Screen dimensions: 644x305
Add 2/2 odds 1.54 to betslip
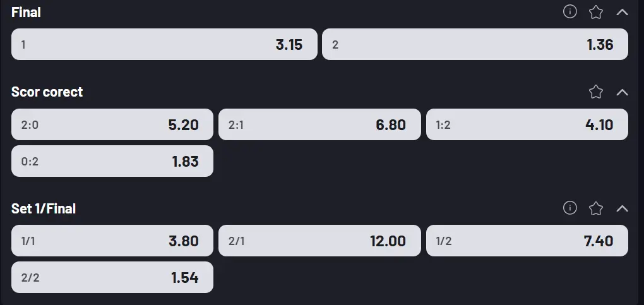tap(112, 277)
